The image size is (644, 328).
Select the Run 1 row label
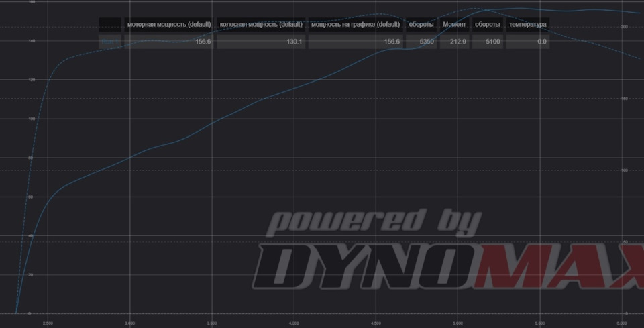pos(109,42)
